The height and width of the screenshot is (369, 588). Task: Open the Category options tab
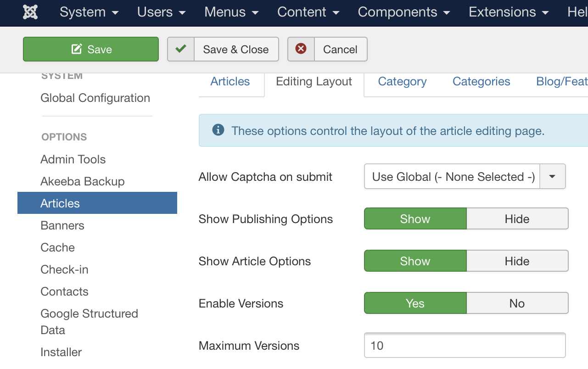[402, 81]
